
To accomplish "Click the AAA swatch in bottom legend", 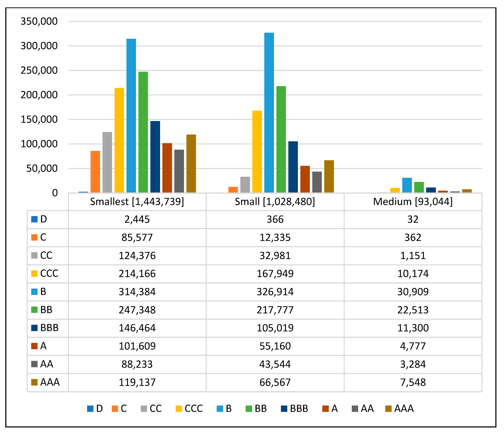I will pos(388,409).
